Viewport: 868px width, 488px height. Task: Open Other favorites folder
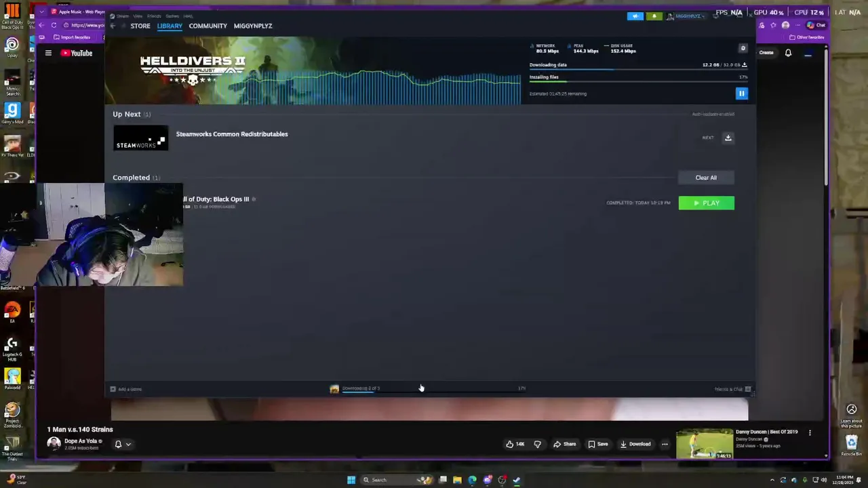807,37
